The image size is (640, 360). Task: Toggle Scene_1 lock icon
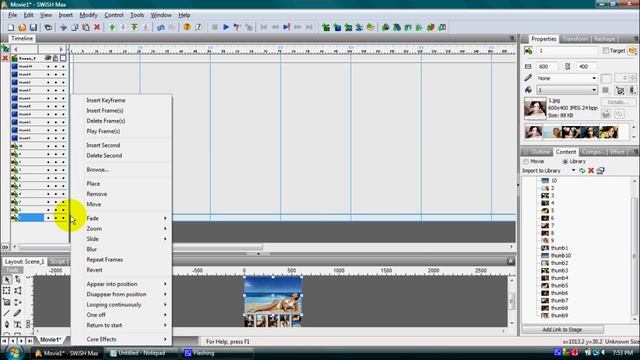[56, 58]
